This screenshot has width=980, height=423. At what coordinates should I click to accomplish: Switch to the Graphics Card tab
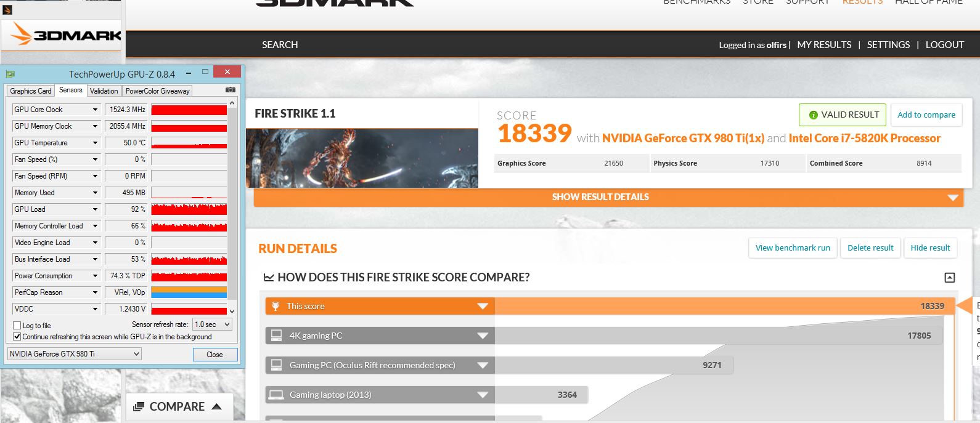31,91
